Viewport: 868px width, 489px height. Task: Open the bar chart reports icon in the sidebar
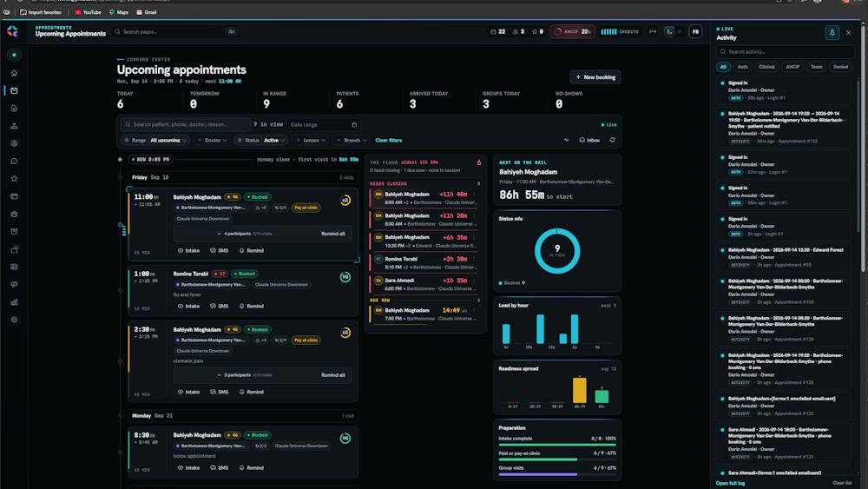click(x=14, y=301)
